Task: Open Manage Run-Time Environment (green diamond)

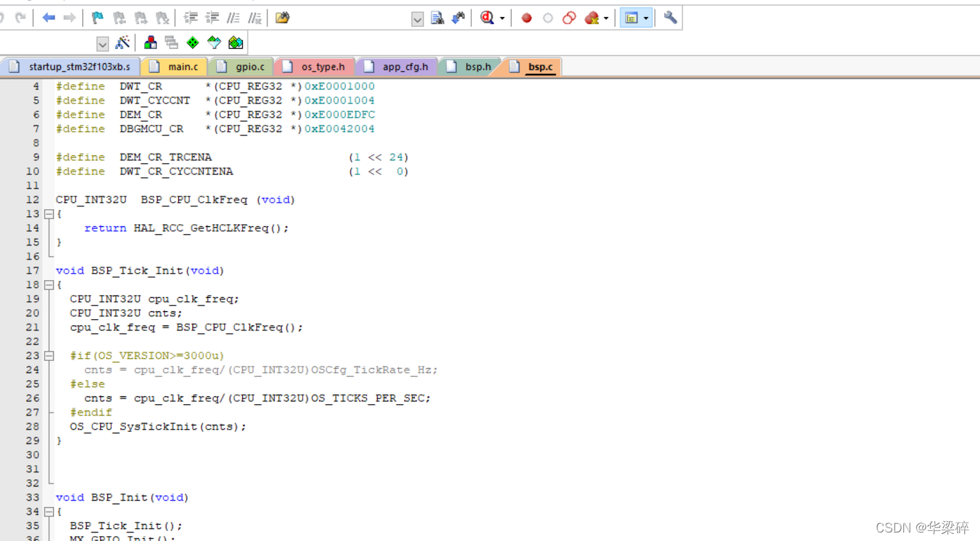Action: (193, 43)
